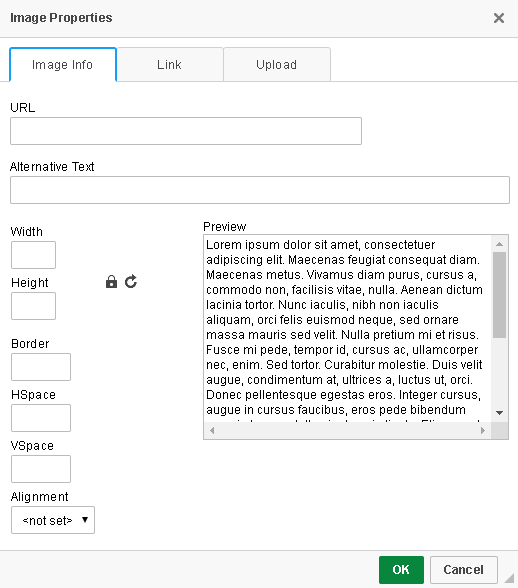Click the reset size circular arrow icon
The width and height of the screenshot is (518, 588).
pyautogui.click(x=131, y=282)
